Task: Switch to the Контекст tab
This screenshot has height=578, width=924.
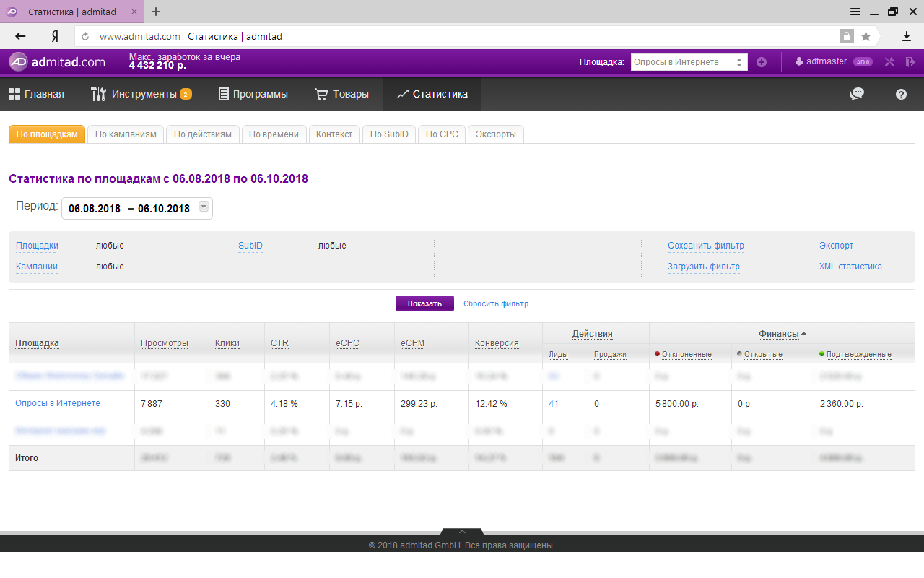Action: click(x=334, y=134)
